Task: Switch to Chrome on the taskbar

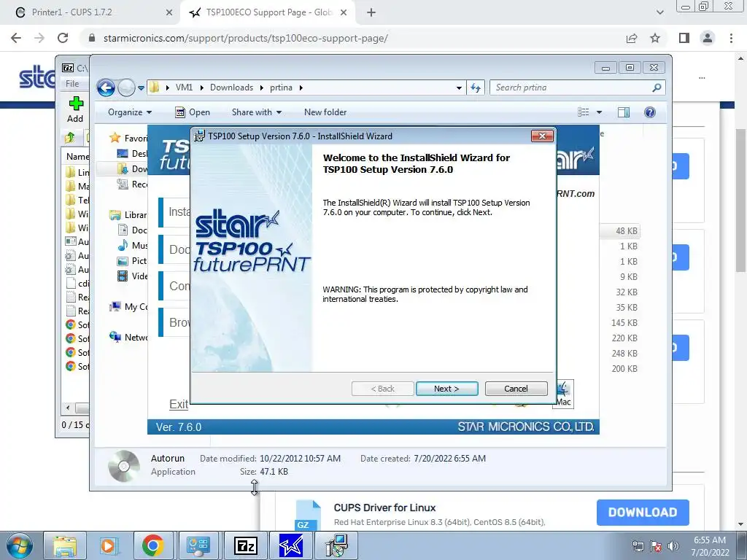Action: pos(152,545)
